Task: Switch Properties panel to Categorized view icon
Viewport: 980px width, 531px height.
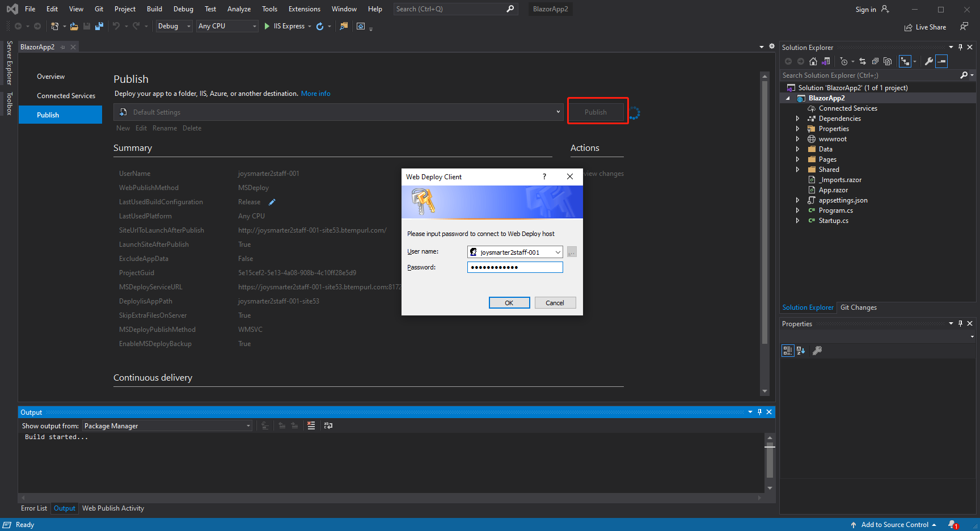Action: [x=788, y=351]
